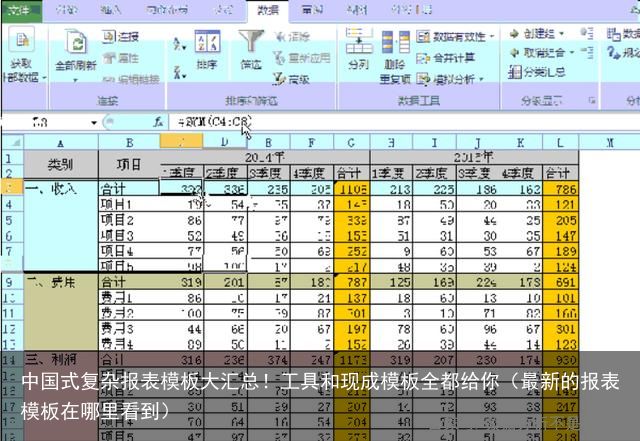Select column M header
This screenshot has width=640, height=441.
pos(609,142)
